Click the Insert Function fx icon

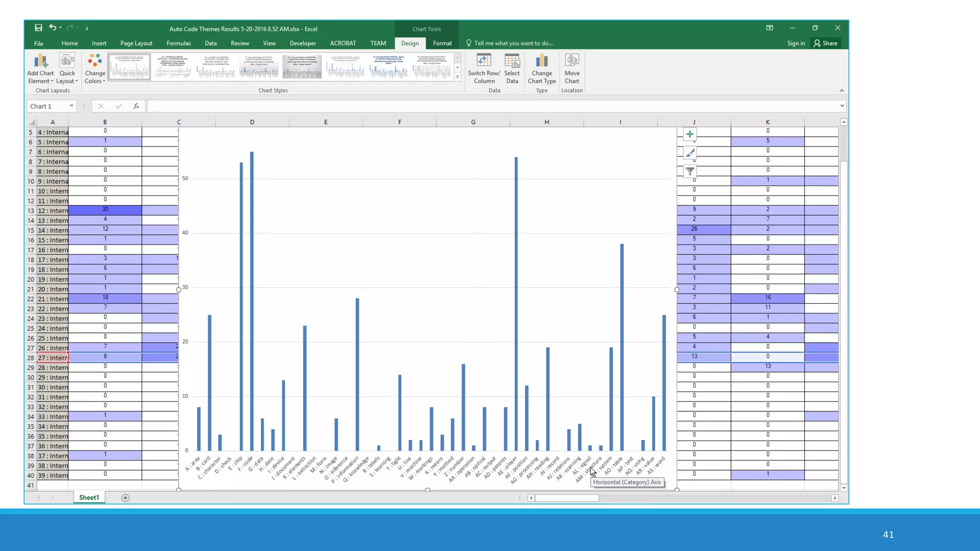136,106
